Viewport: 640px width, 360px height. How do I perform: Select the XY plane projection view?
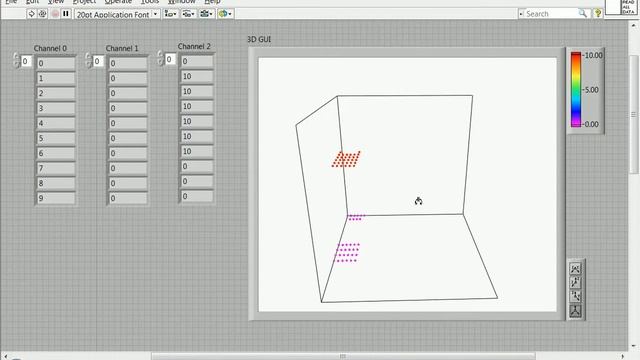(x=576, y=269)
